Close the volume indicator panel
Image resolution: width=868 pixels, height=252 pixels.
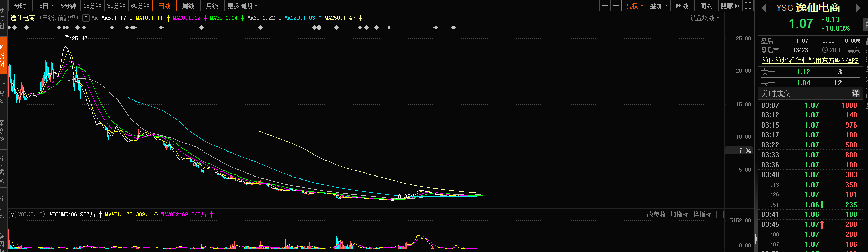click(720, 215)
